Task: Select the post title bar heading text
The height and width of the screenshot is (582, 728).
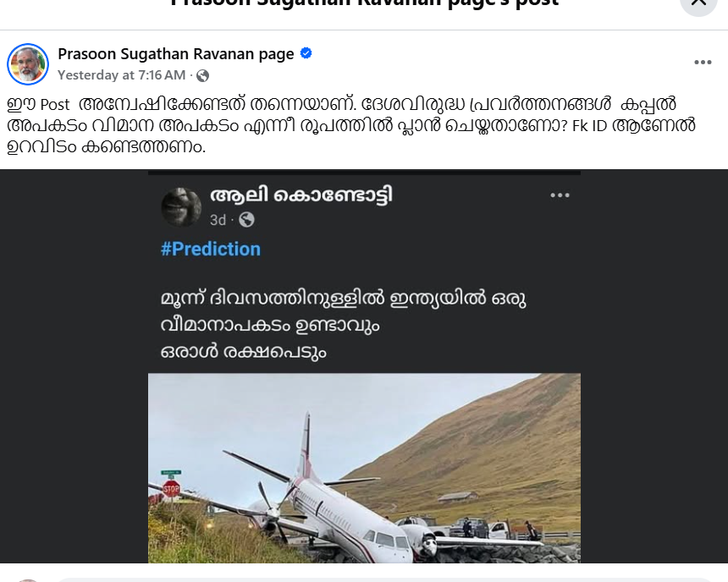Action: click(364, 4)
